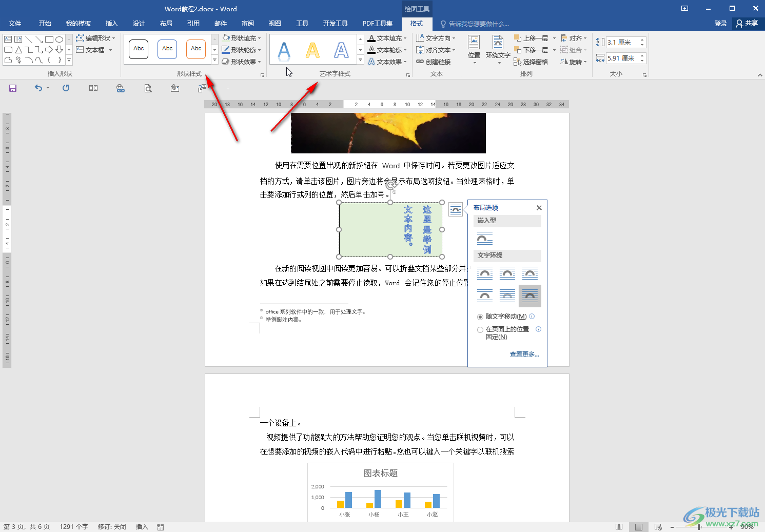Screen dimensions: 765x532
Task: Choose tight text wrapping icon
Action: coord(507,273)
